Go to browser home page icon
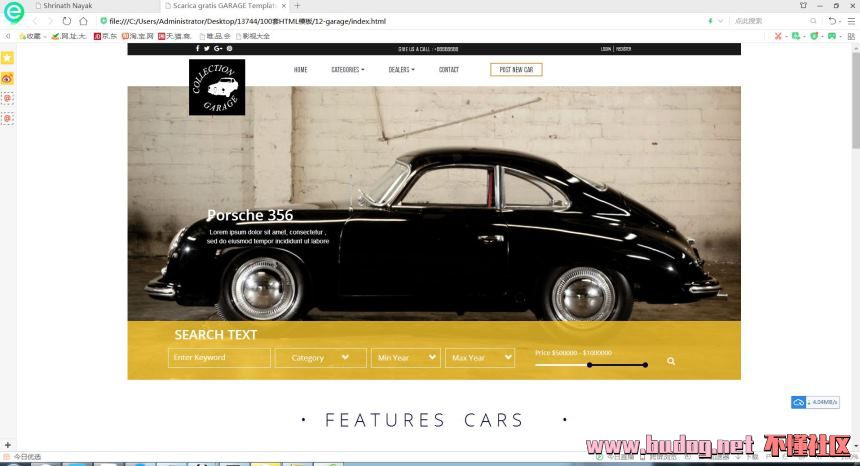The height and width of the screenshot is (466, 860). click(83, 21)
